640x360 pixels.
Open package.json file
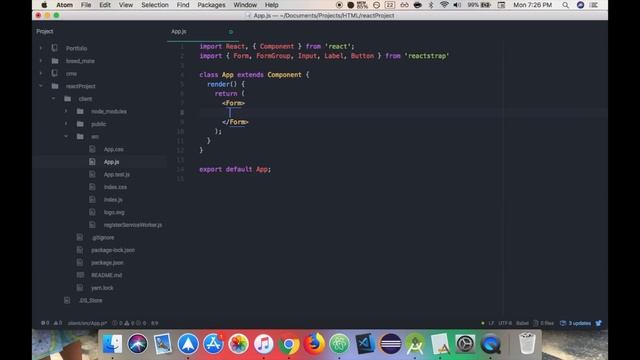107,263
